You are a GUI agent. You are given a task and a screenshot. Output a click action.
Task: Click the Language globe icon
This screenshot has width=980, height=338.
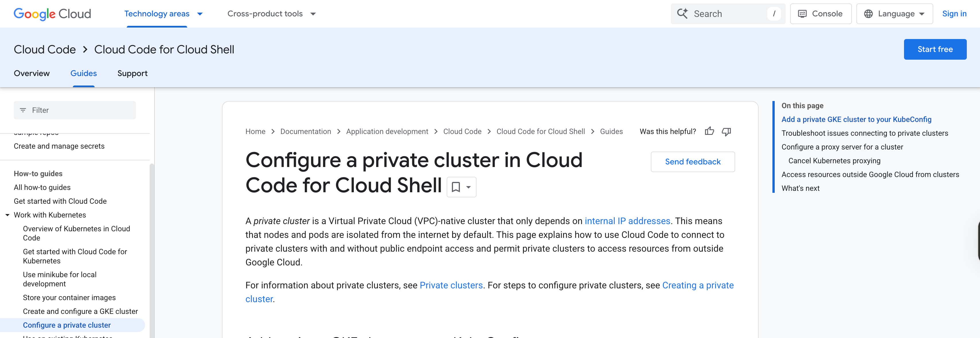click(x=869, y=13)
